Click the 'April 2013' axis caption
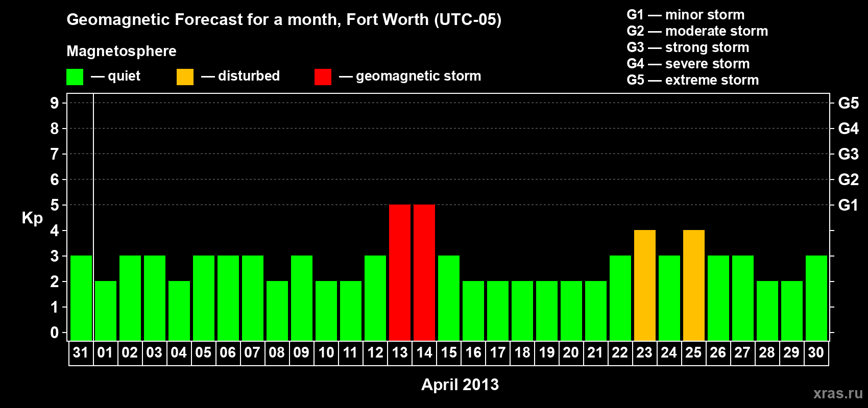This screenshot has width=868, height=408. [x=460, y=385]
